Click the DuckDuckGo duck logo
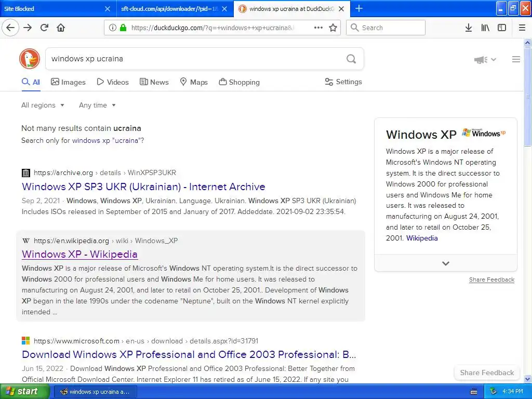 point(30,59)
